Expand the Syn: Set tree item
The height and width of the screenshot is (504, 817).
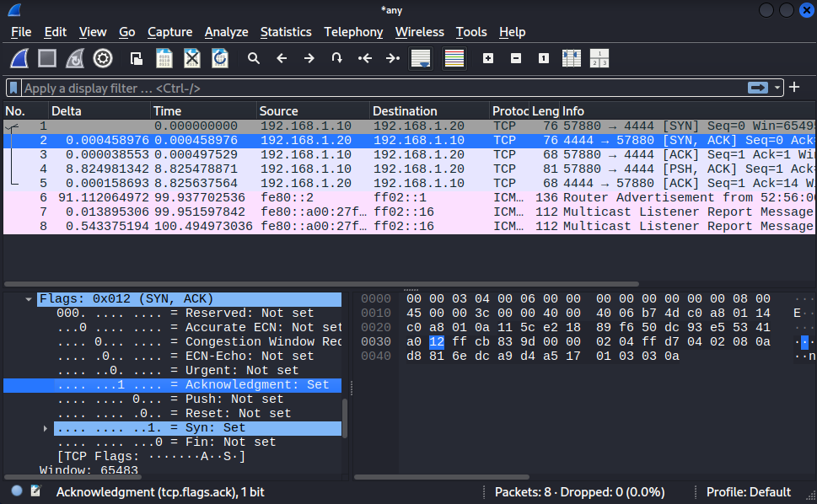(46, 428)
